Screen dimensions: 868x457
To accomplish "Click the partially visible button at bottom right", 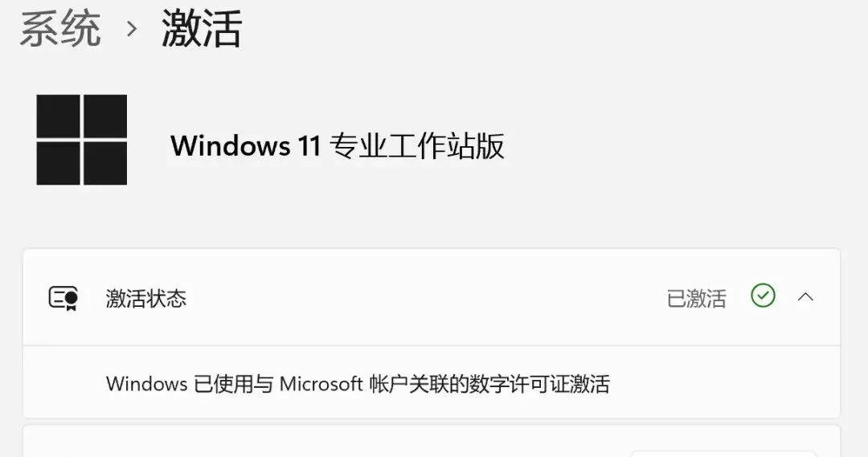I will click(x=723, y=454).
